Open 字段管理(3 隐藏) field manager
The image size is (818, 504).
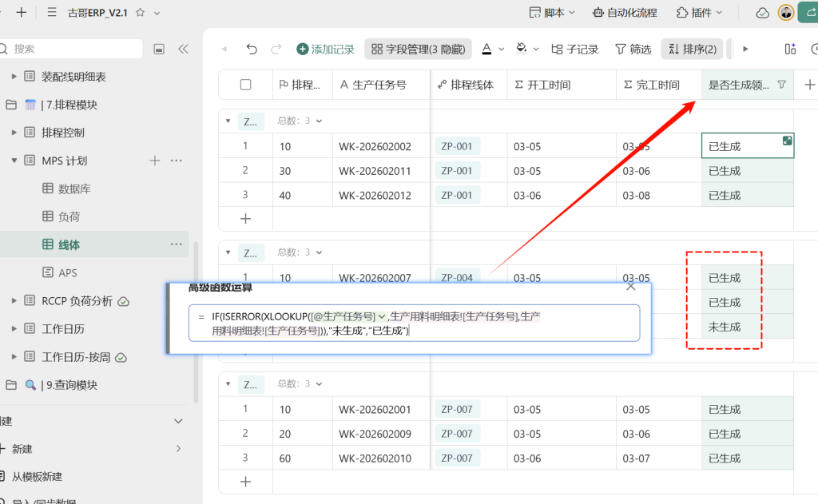point(418,49)
